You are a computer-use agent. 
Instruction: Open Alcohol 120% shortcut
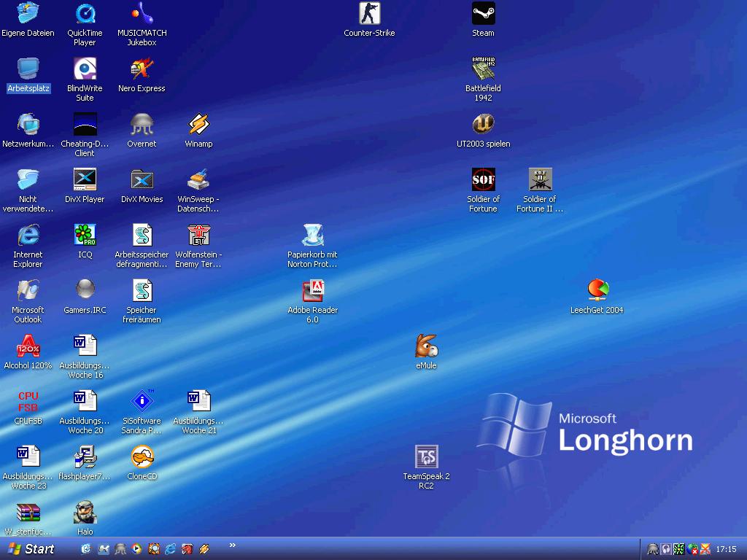click(28, 346)
